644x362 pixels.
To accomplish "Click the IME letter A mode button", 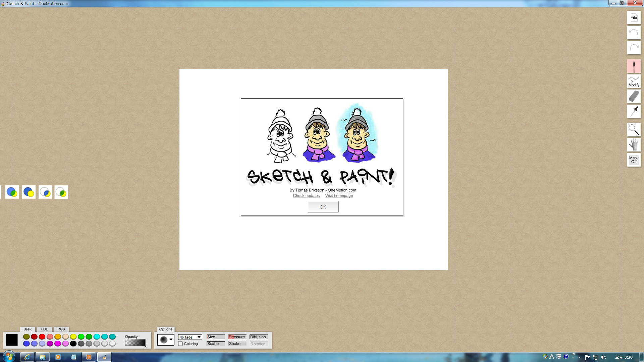I will click(x=551, y=356).
